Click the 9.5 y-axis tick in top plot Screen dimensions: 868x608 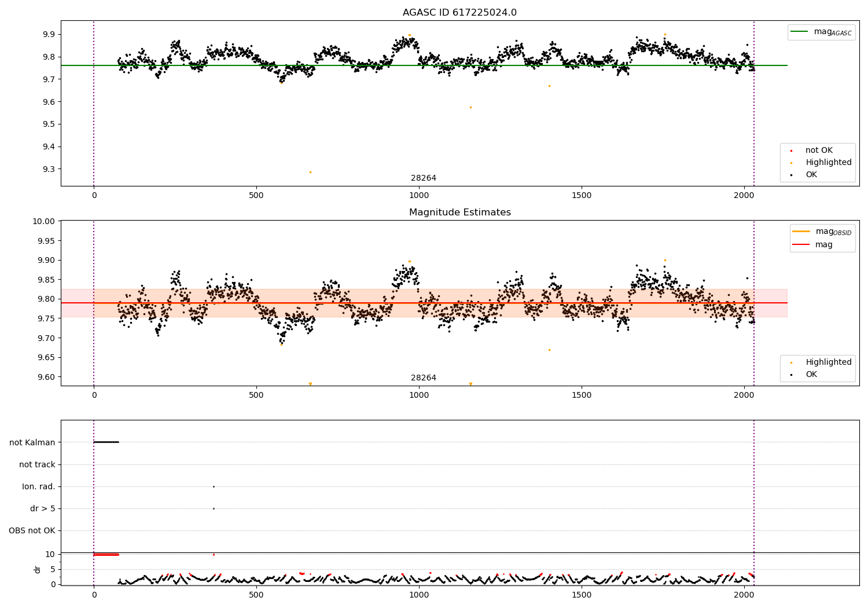point(49,124)
